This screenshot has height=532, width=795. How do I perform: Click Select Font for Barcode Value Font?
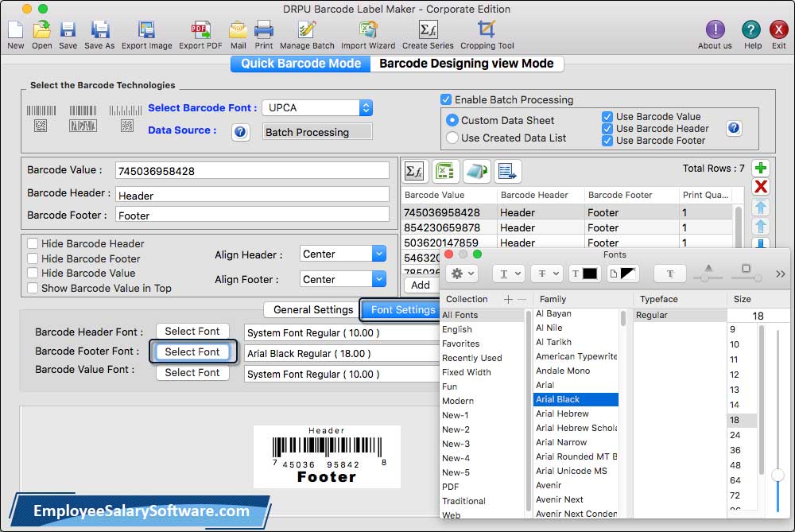point(192,372)
